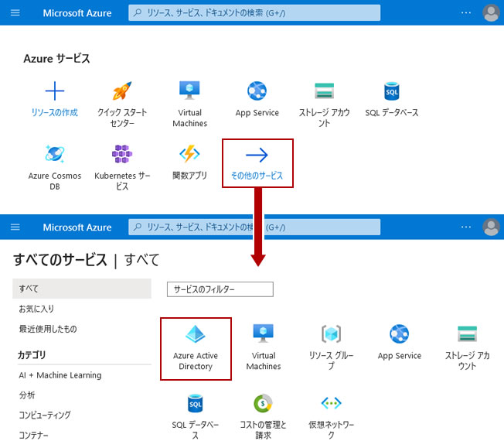
Task: Click the サービスのフィルター input field
Action: 220,289
